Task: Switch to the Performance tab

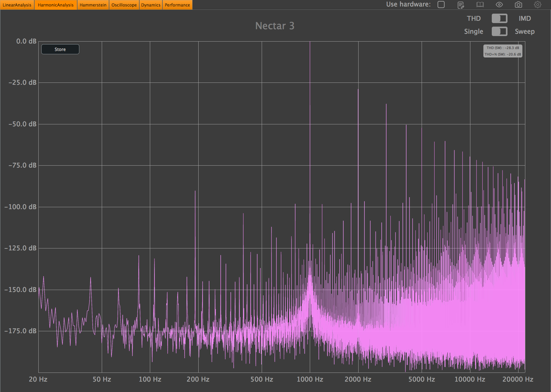Action: coord(177,5)
